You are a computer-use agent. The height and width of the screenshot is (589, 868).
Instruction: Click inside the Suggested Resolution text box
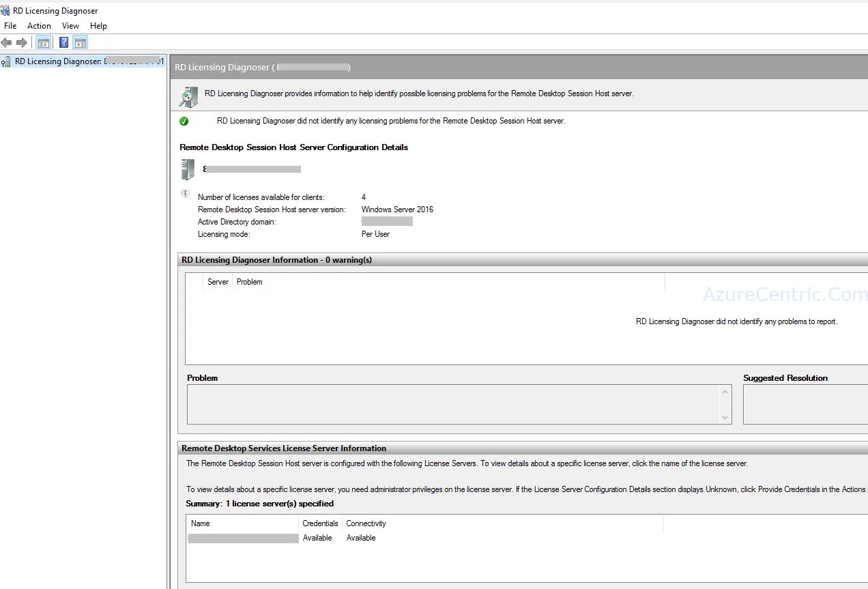(805, 404)
